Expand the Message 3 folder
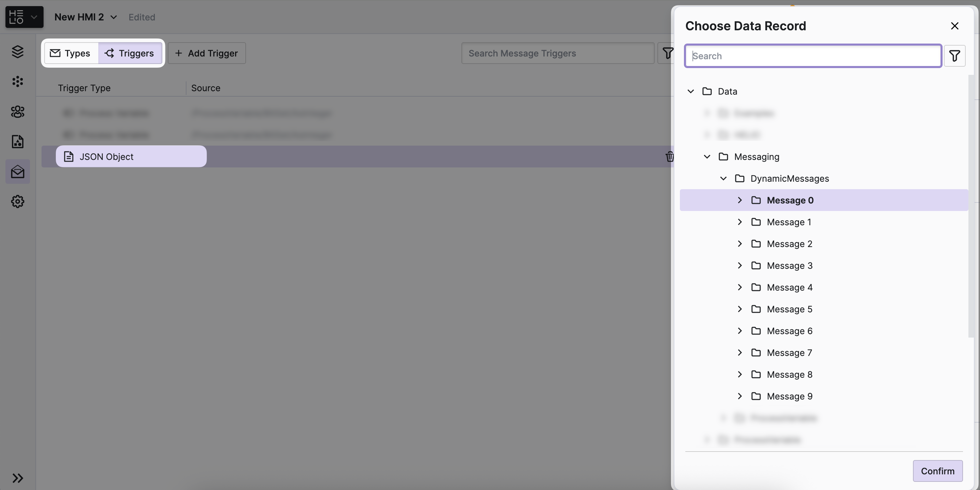This screenshot has height=490, width=980. point(739,265)
